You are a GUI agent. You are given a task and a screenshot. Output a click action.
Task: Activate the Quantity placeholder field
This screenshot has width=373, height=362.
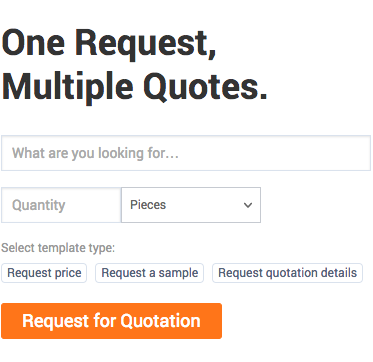tap(61, 205)
